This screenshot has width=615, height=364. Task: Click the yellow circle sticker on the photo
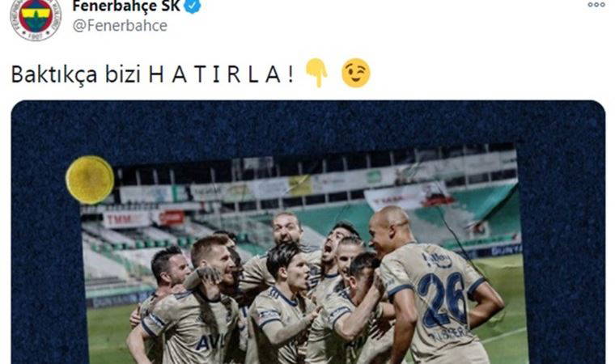coord(90,180)
